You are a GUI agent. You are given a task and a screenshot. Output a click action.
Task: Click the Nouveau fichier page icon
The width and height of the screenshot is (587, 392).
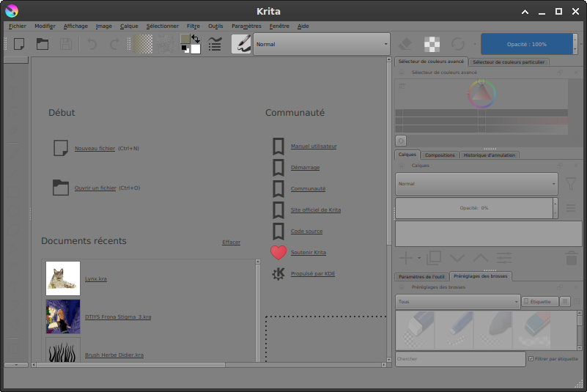pos(60,148)
